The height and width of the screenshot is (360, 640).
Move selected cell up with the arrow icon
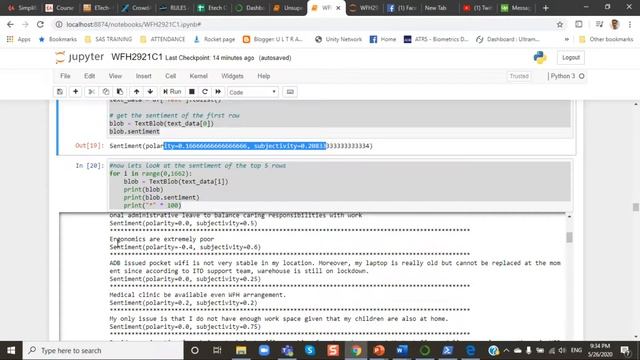(136, 92)
